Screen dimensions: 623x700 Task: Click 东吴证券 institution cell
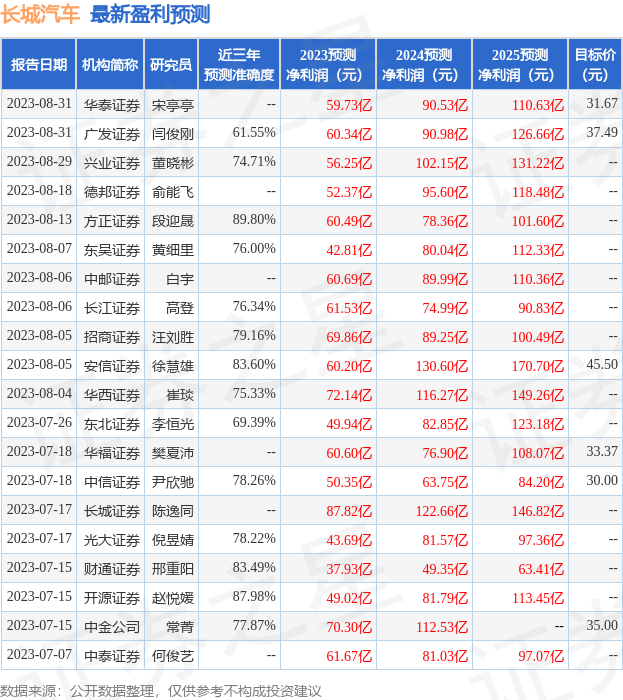[112, 250]
